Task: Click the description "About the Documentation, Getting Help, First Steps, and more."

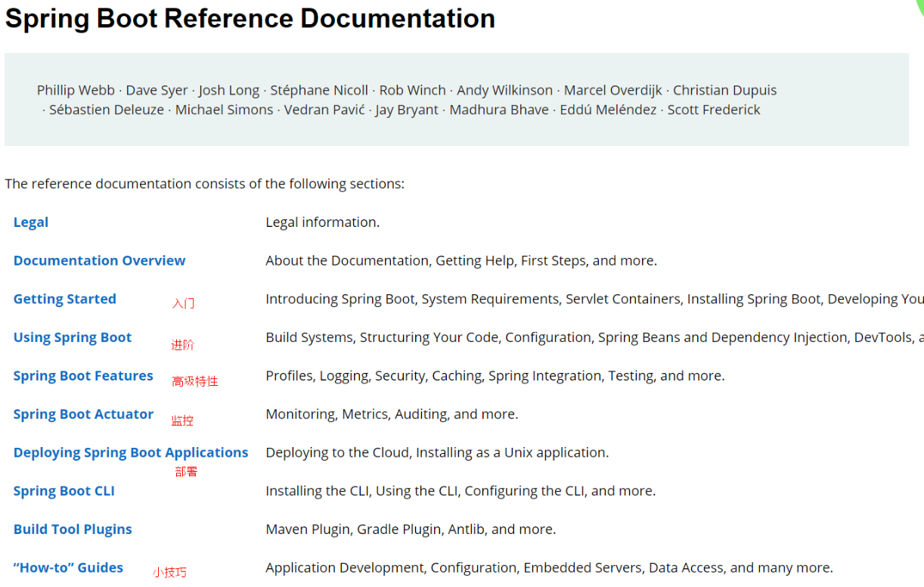Action: click(461, 261)
